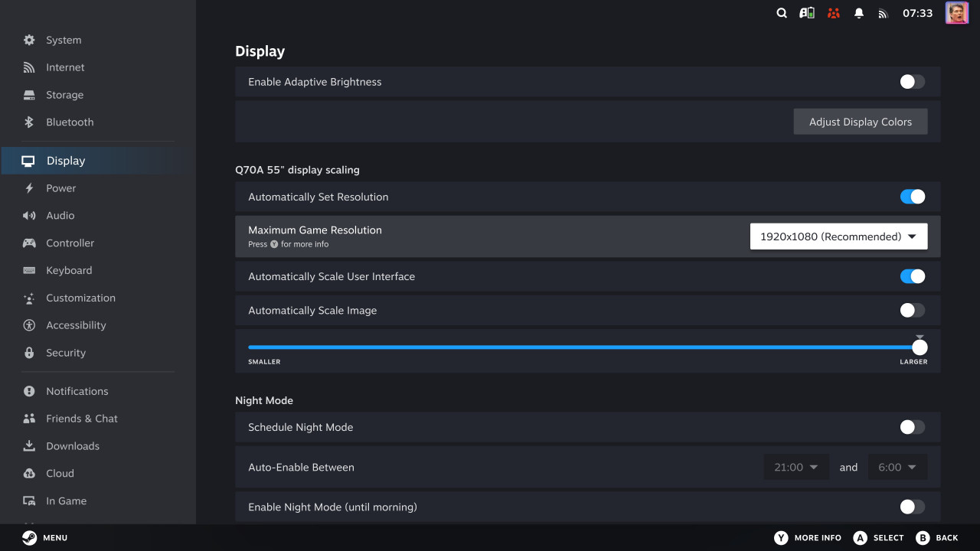Select the In Game settings entry
Viewport: 980px width, 551px height.
(98, 501)
